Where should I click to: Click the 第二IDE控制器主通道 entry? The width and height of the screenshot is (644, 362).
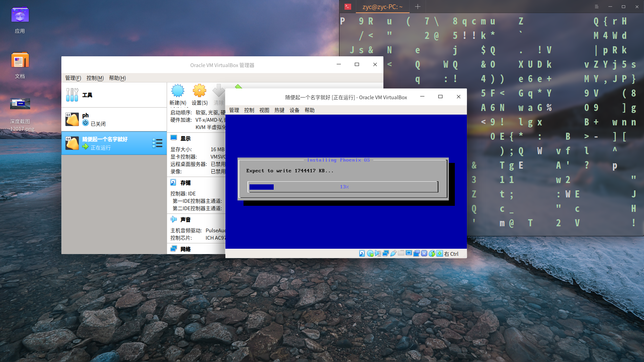tap(197, 208)
